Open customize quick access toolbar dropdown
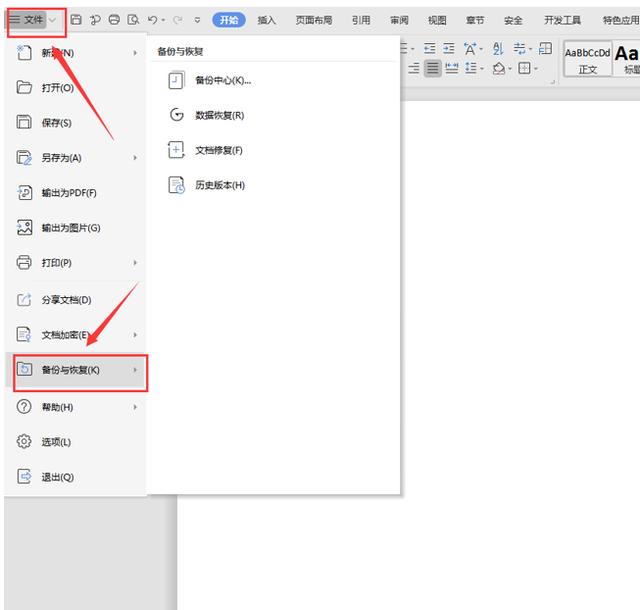The image size is (640, 610). 197,20
